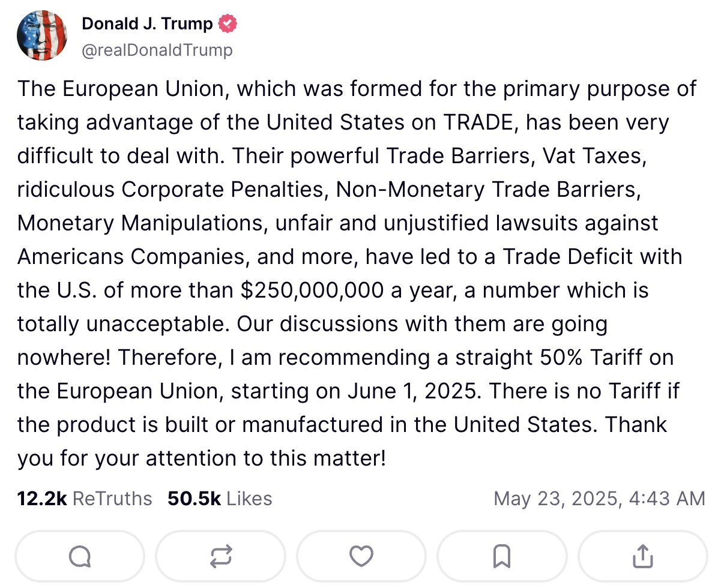
Task: Open the reply comment bubble icon
Action: [x=80, y=557]
